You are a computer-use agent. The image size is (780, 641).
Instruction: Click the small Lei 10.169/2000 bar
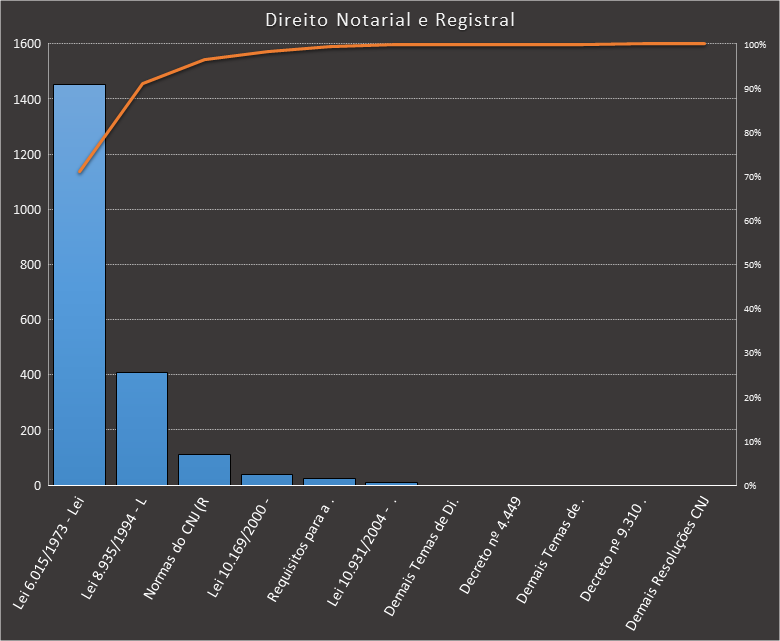coord(267,480)
